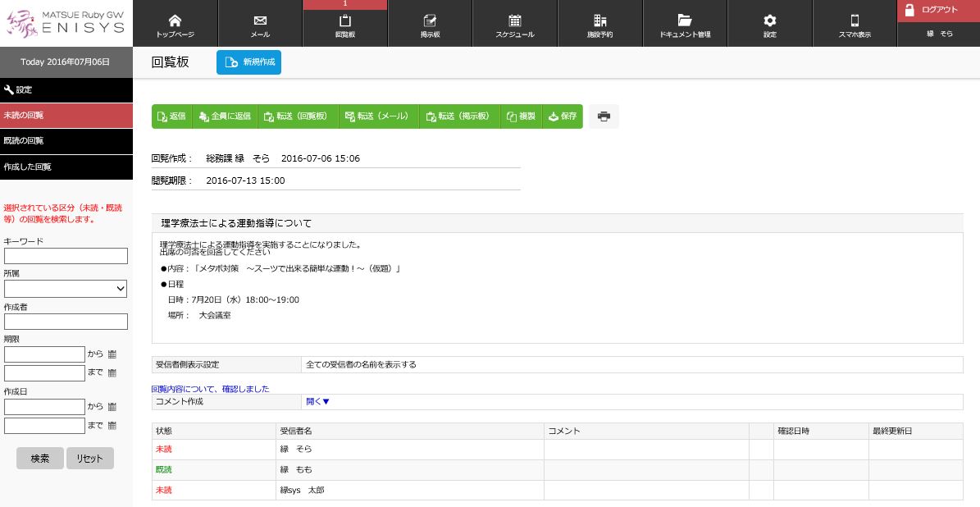Click the 緑 そら user name under logout
Viewport: 980px width, 507px height.
[x=939, y=34]
